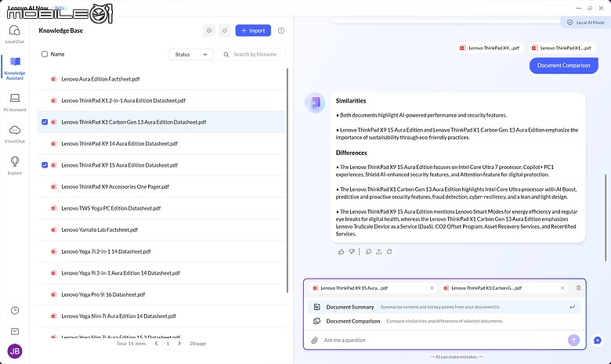Image resolution: width=611 pixels, height=364 pixels.
Task: Choose Document Summary suggestion
Action: click(x=444, y=307)
